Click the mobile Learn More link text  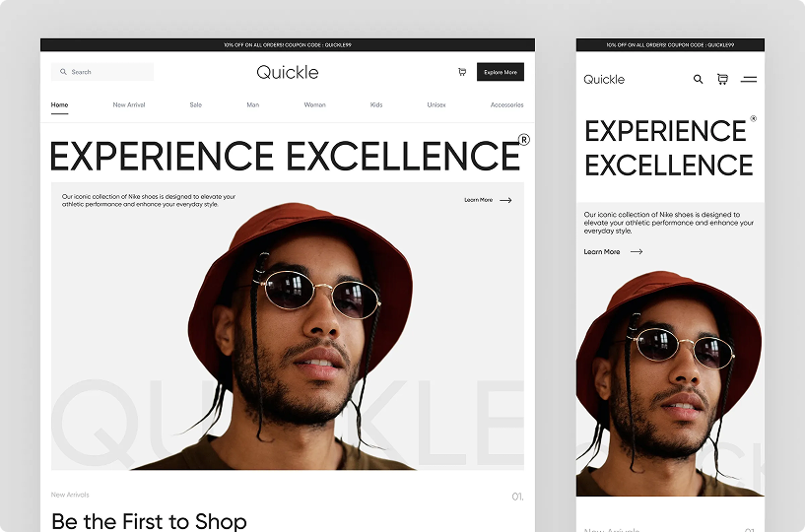point(602,251)
